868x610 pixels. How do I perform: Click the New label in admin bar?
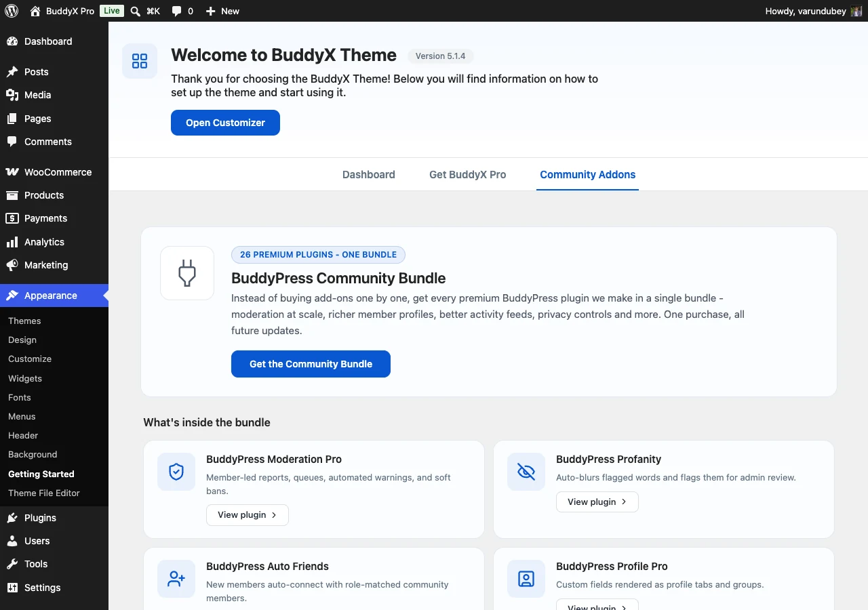pos(231,11)
